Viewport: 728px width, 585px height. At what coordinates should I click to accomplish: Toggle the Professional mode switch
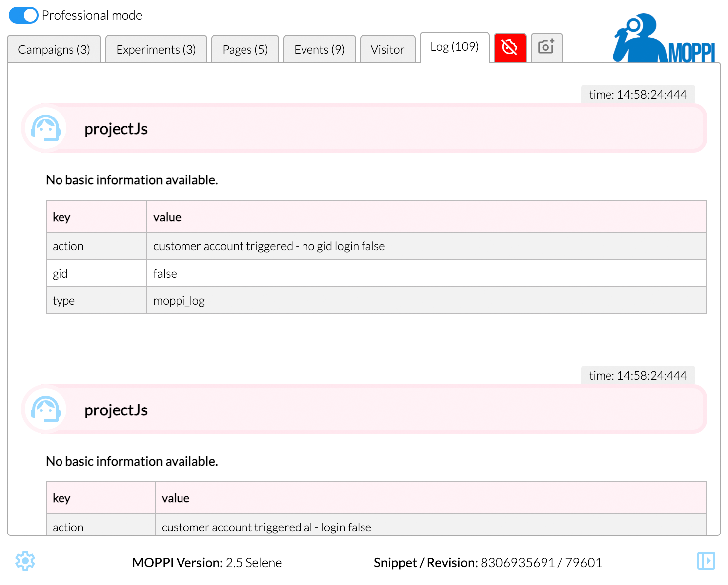point(23,15)
